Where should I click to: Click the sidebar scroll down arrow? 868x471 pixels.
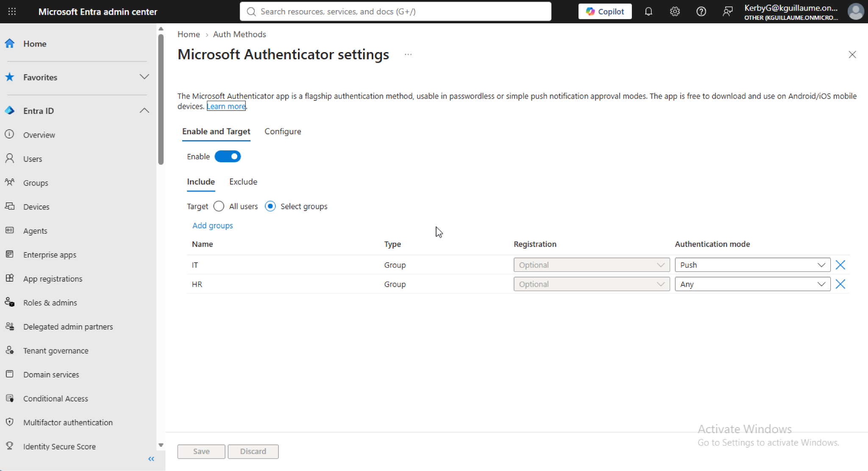161,445
